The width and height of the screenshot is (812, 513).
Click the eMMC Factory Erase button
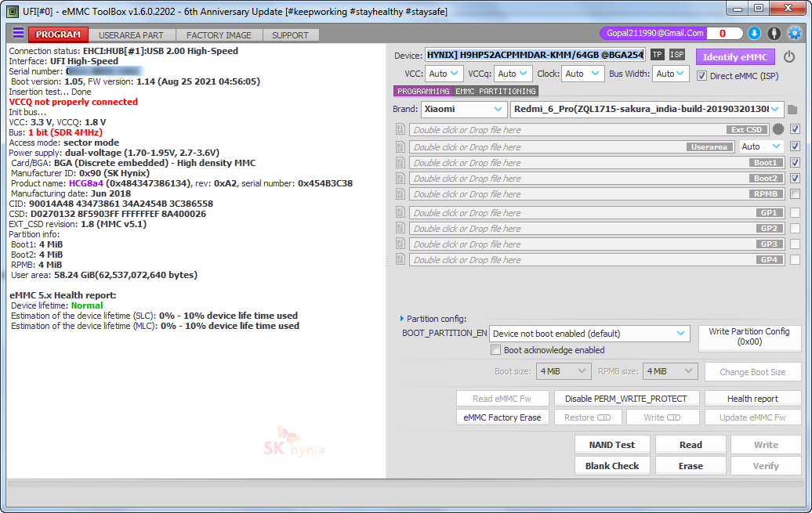point(502,417)
